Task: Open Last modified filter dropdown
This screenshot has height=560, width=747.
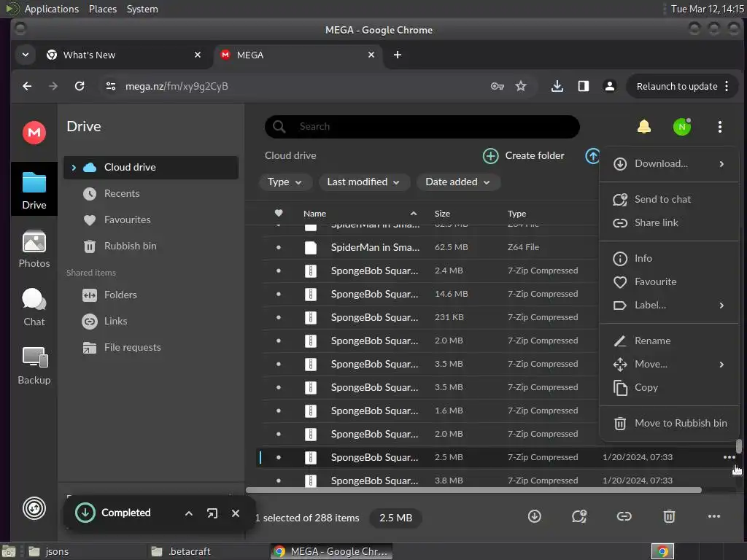Action: [x=363, y=182]
